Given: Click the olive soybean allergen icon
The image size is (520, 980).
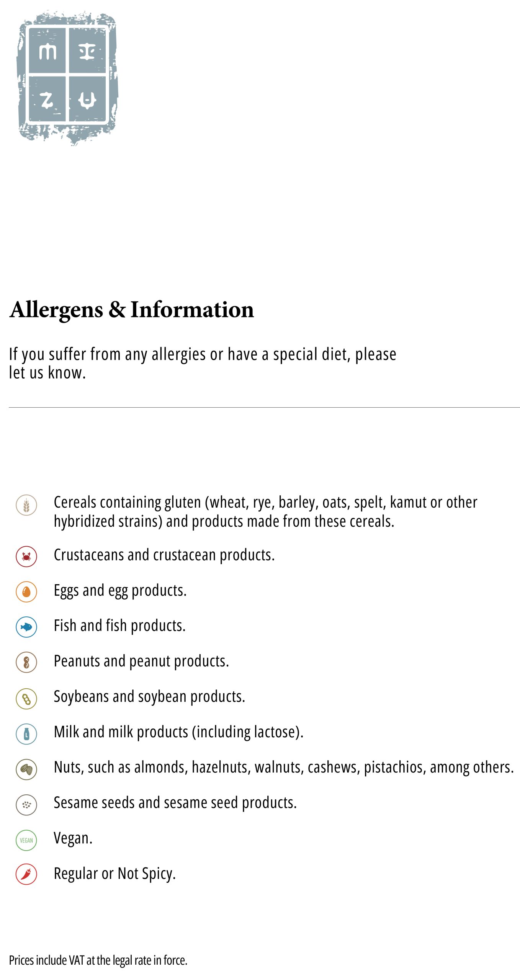Looking at the screenshot, I should [26, 698].
